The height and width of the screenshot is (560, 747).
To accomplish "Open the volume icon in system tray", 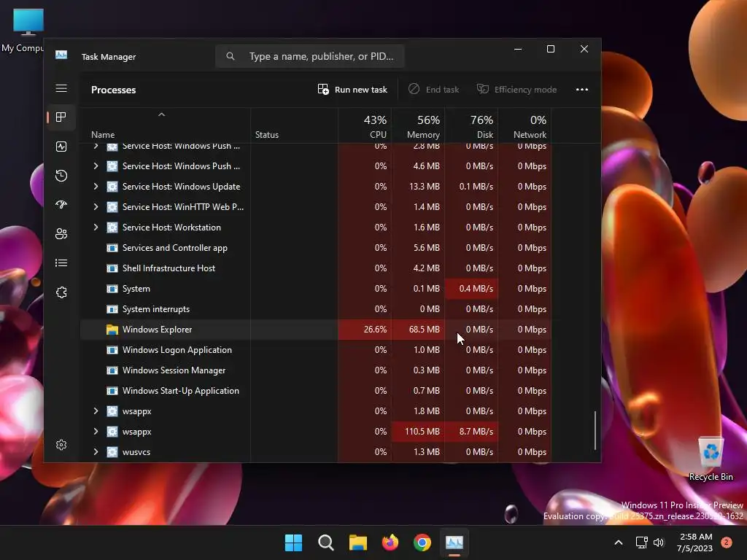I will [659, 542].
